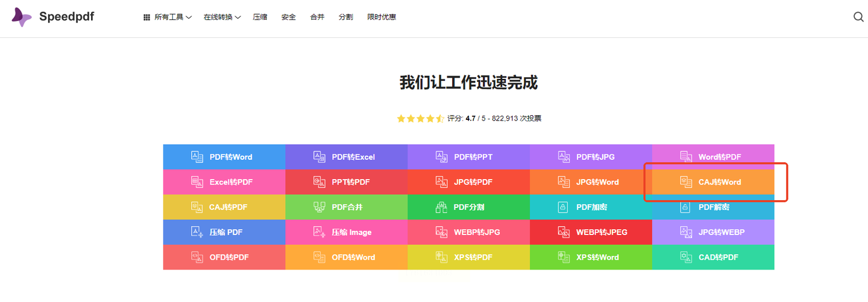The width and height of the screenshot is (868, 302).
Task: Click the PDF分割 split icon
Action: click(441, 207)
